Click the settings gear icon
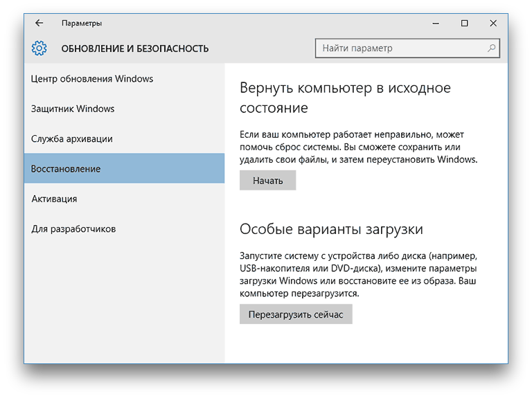Screen dimensions: 532x398 [39, 48]
